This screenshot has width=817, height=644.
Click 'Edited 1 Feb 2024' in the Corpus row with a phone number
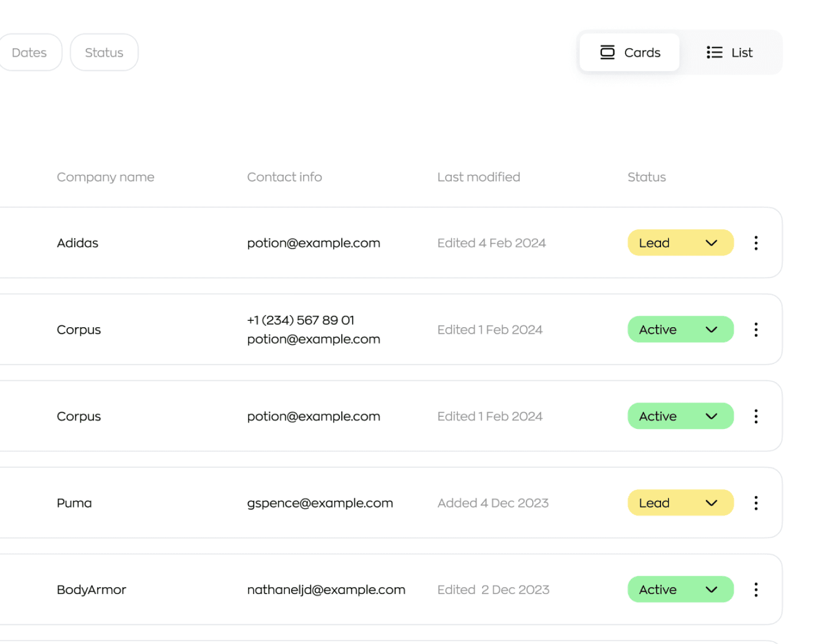pyautogui.click(x=490, y=330)
